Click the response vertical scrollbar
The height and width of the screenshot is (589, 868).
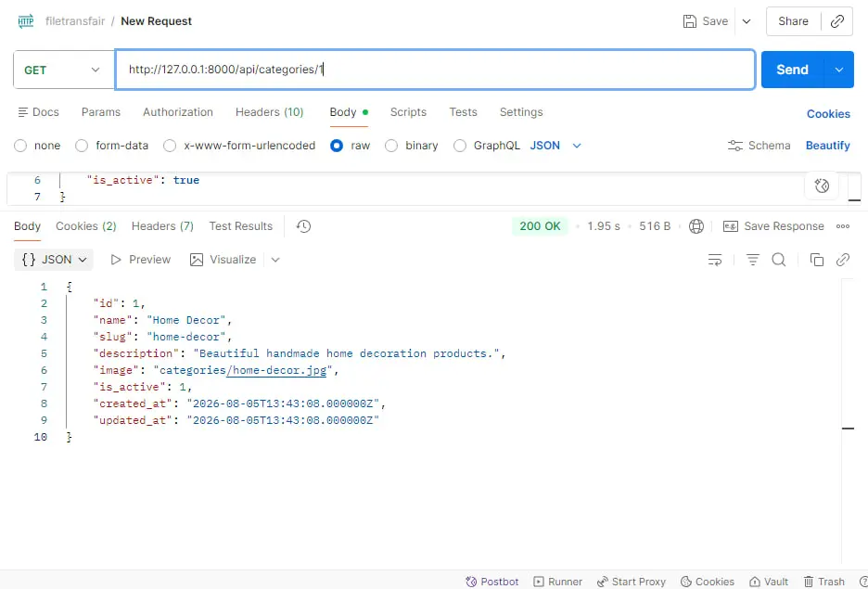pyautogui.click(x=848, y=421)
